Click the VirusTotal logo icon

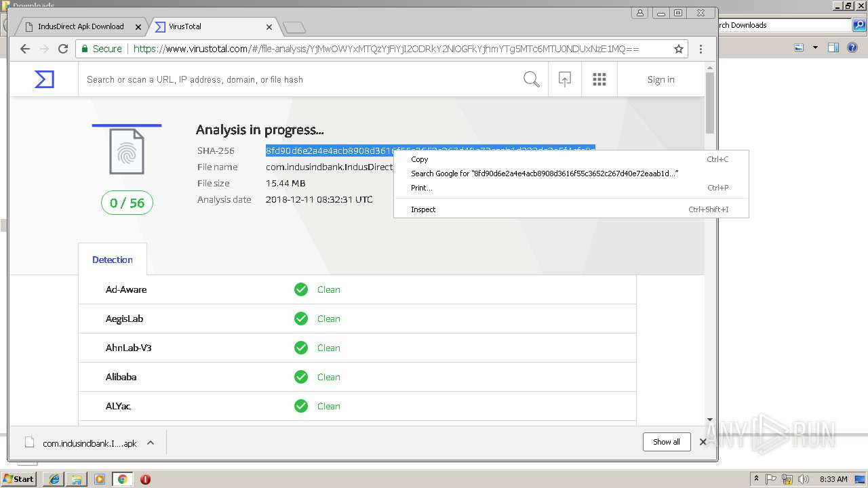click(44, 79)
